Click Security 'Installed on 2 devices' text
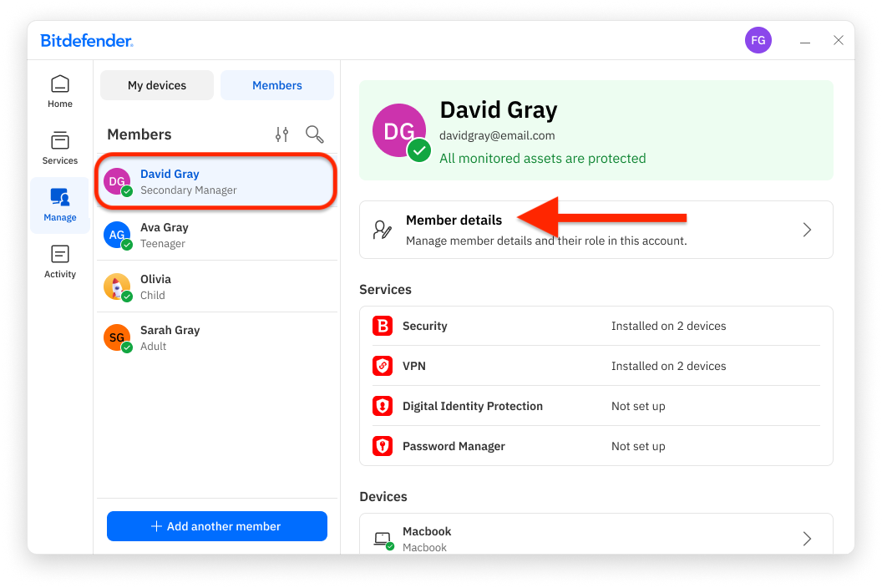The height and width of the screenshot is (588, 882). 668,326
